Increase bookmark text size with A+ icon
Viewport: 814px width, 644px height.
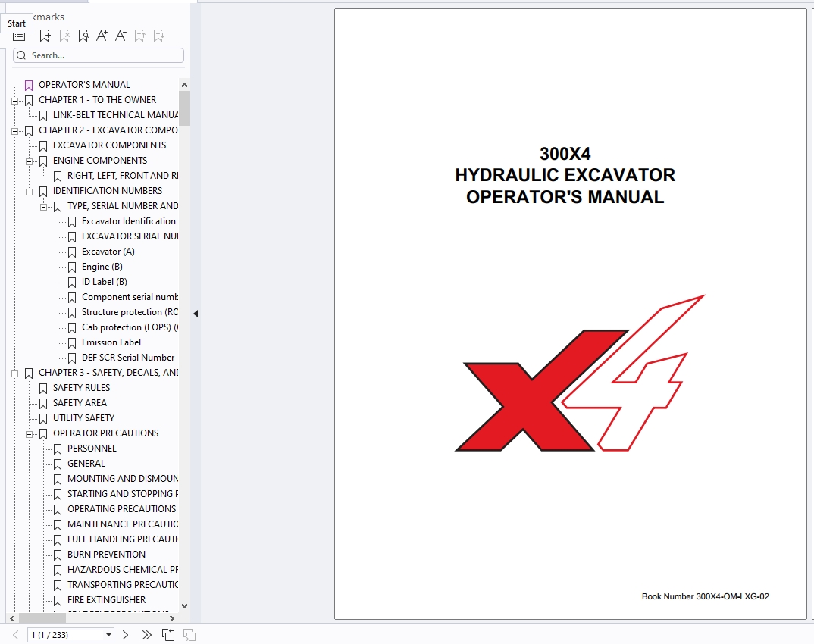point(102,36)
